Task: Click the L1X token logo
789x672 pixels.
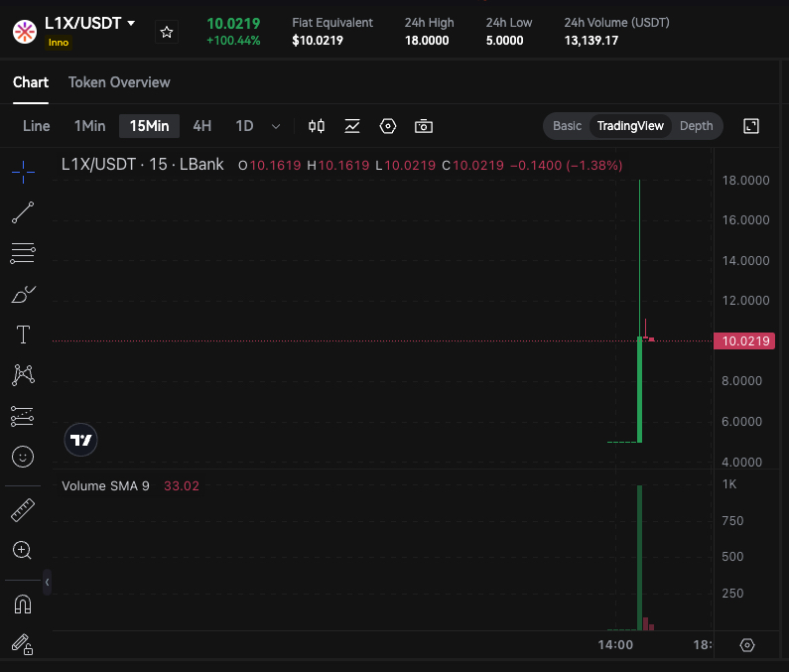Action: (25, 32)
